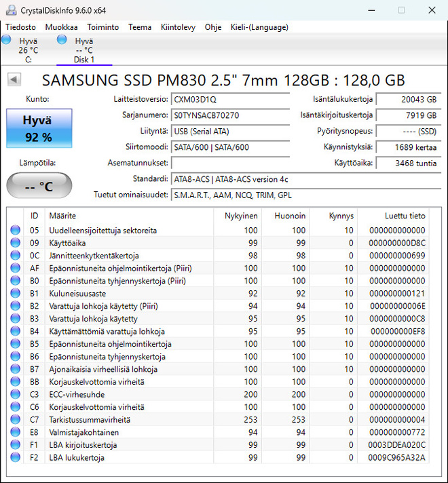Click the Käyttöaika value 3468 tuntia

[409, 163]
